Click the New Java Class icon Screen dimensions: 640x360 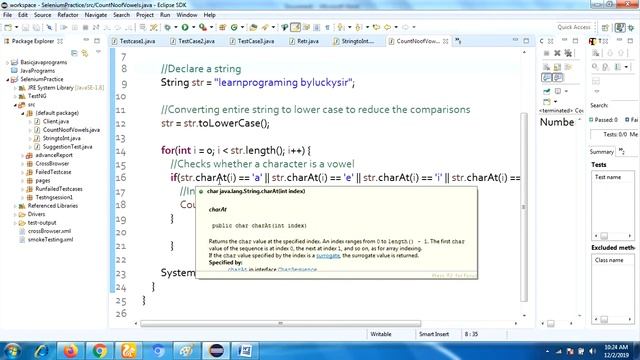coord(234,27)
